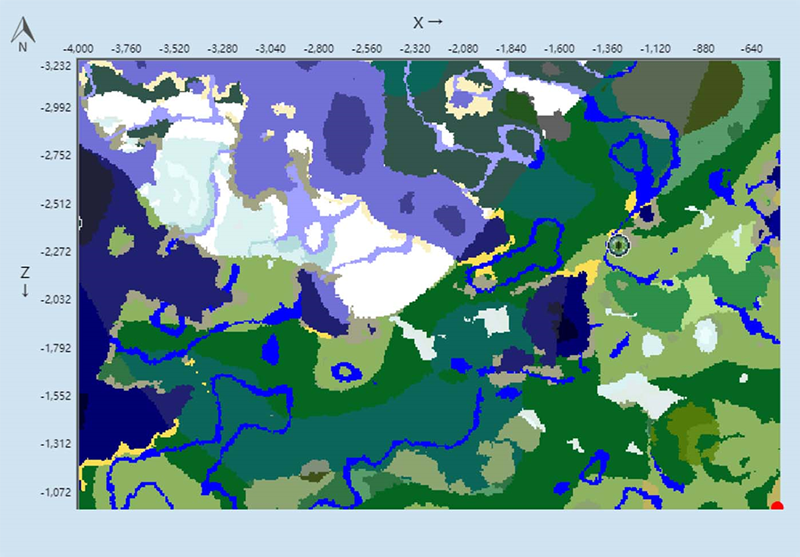Click the -2,320 X-axis tick label
This screenshot has width=800, height=557.
pyautogui.click(x=415, y=49)
